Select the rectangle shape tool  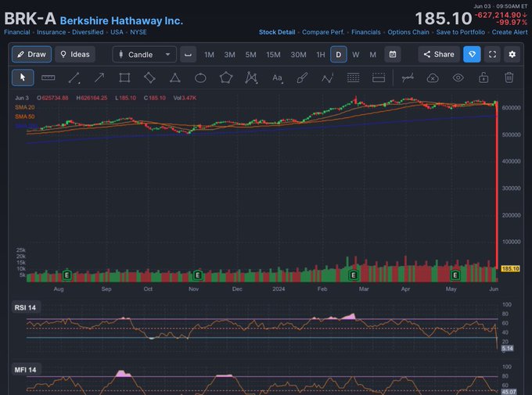tap(124, 77)
